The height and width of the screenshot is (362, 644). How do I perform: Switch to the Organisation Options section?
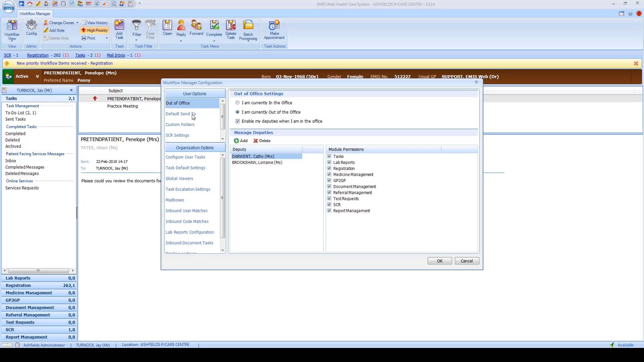[x=194, y=147]
